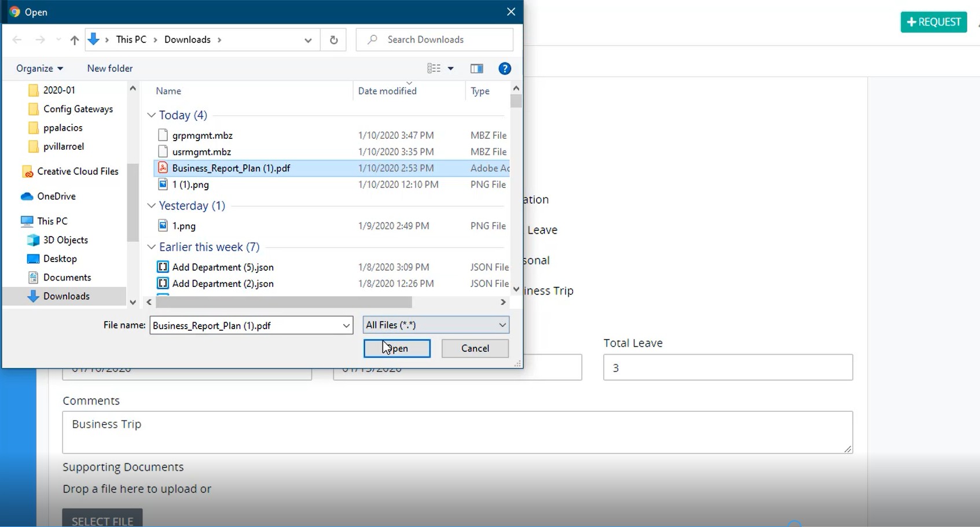Image resolution: width=980 pixels, height=527 pixels.
Task: Open Help via the question mark icon
Action: [504, 68]
